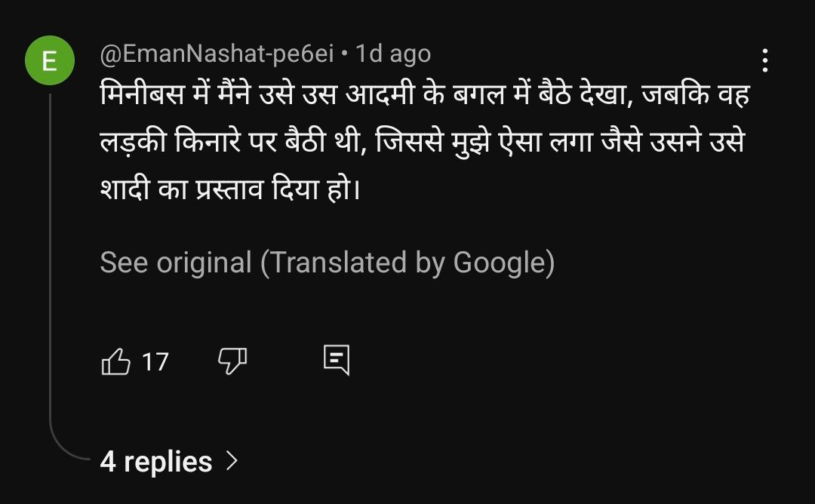Click the word "Google" in translation note
This screenshot has height=504, width=815.
point(498,263)
